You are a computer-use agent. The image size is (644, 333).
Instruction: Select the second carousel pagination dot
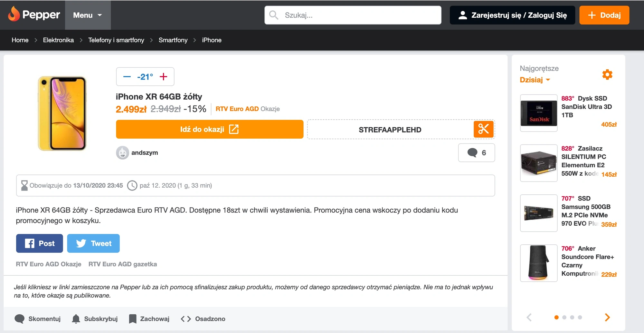pos(564,317)
